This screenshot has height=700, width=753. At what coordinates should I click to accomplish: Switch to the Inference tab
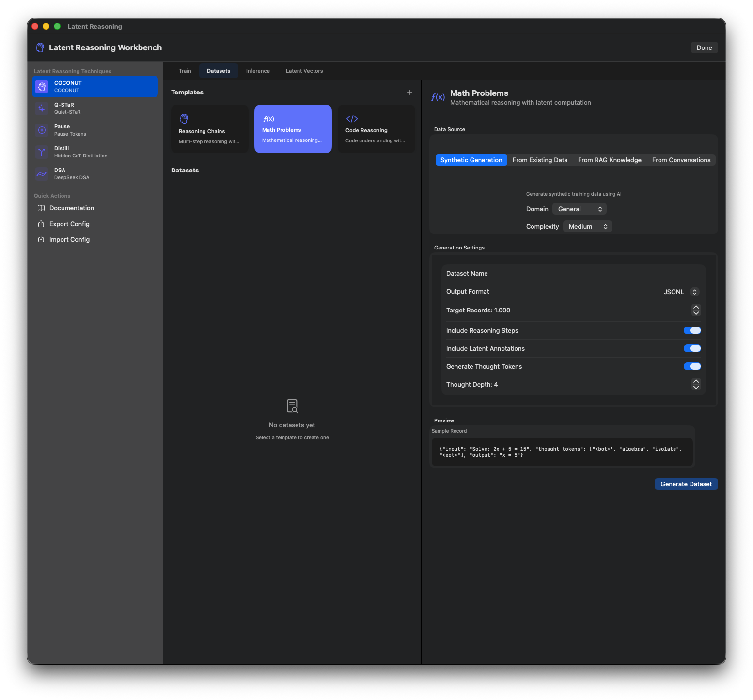258,70
